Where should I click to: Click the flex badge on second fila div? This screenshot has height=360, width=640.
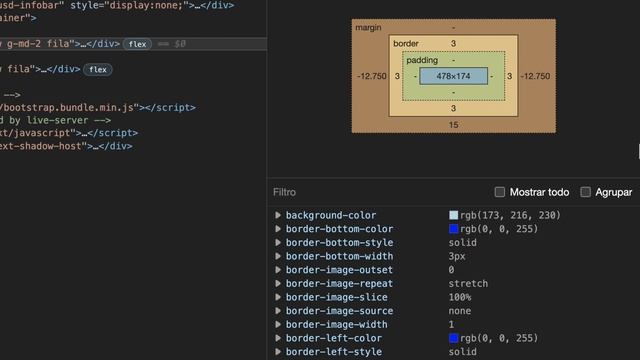tap(98, 69)
